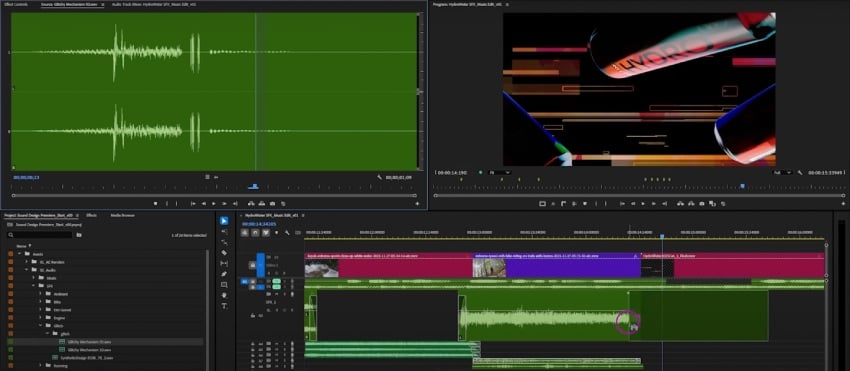The width and height of the screenshot is (850, 371).
Task: Toggle Linked Selection in the timeline
Action: pos(266,233)
